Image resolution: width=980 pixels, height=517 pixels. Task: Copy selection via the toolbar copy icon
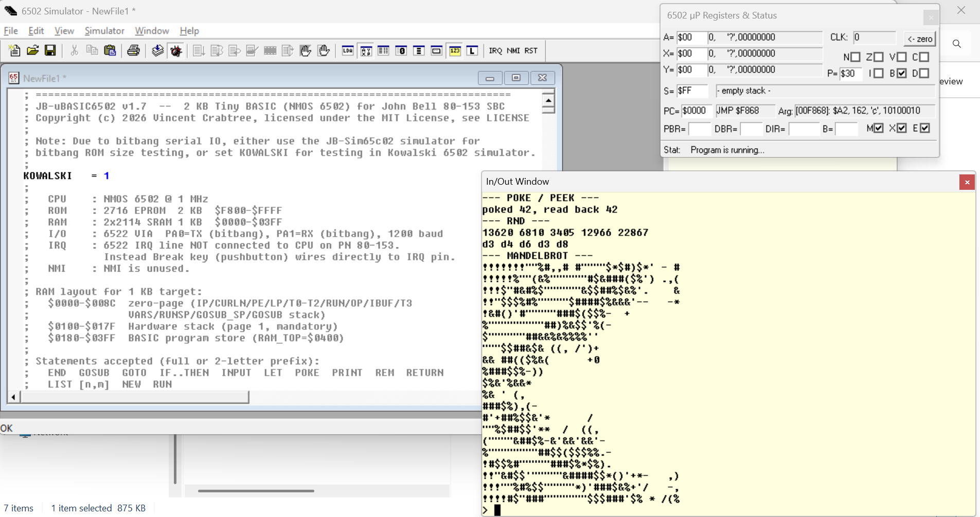click(92, 50)
